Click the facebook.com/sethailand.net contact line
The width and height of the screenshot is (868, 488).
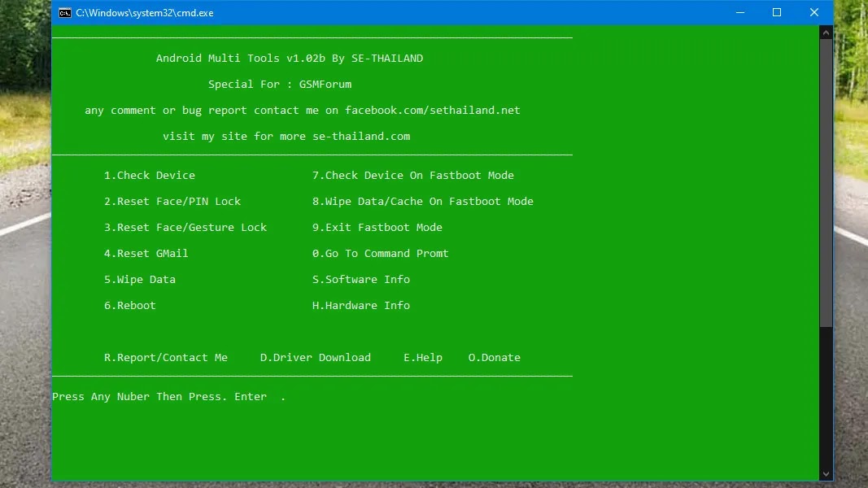click(x=303, y=110)
